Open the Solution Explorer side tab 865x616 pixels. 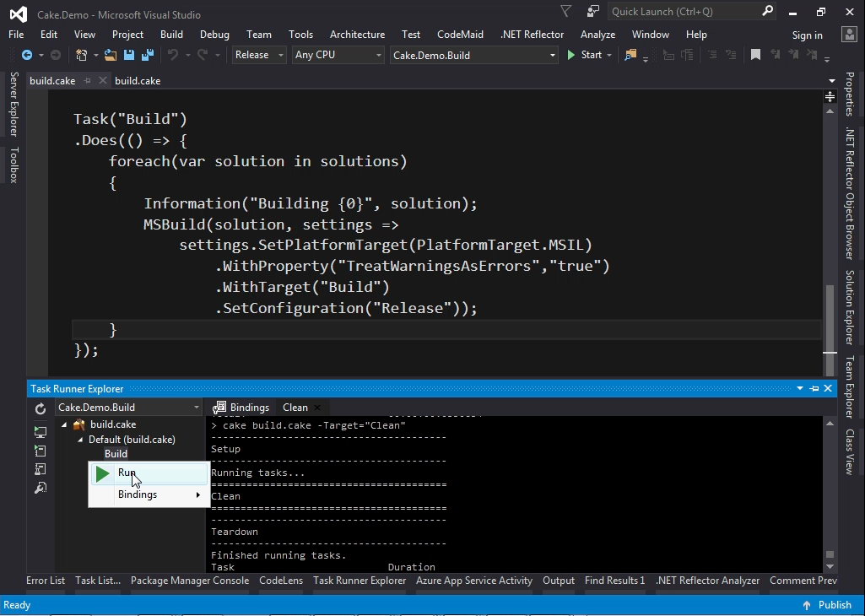point(850,307)
